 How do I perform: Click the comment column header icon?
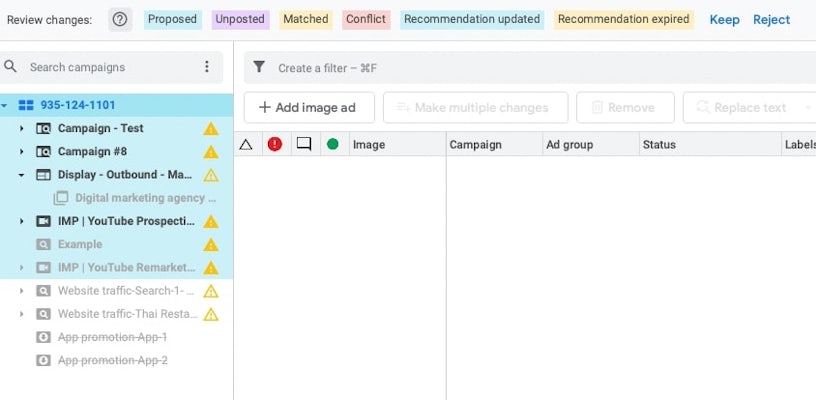304,144
